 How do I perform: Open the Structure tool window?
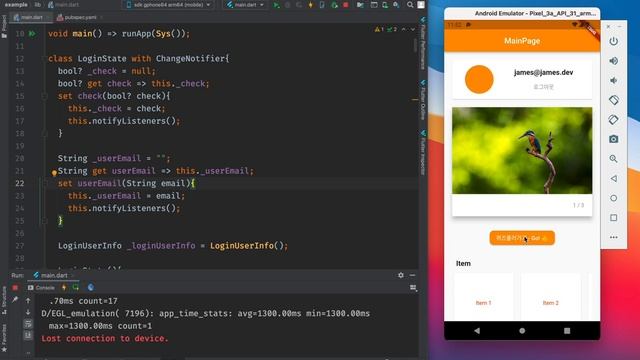point(4,300)
